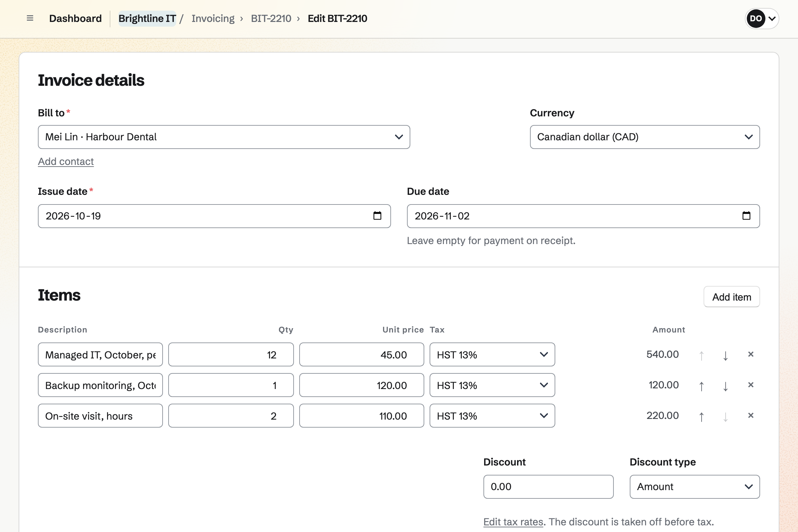Click the 120.00 amount total for Backup monitoring

pyautogui.click(x=664, y=385)
